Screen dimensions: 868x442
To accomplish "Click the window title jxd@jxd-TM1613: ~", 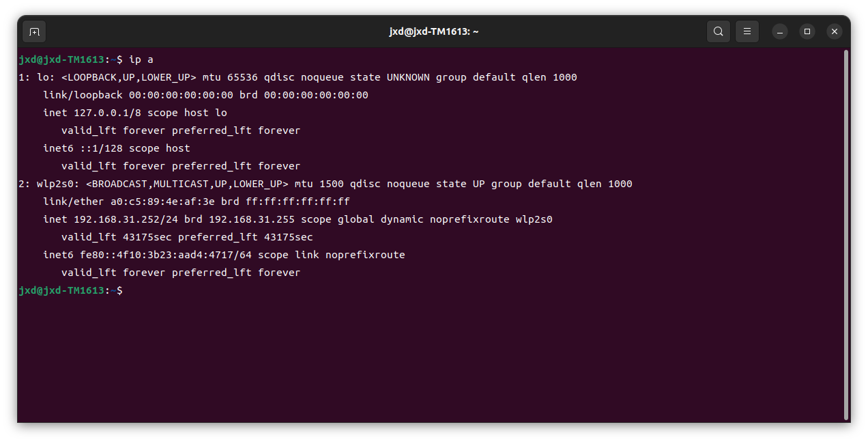I will [434, 31].
